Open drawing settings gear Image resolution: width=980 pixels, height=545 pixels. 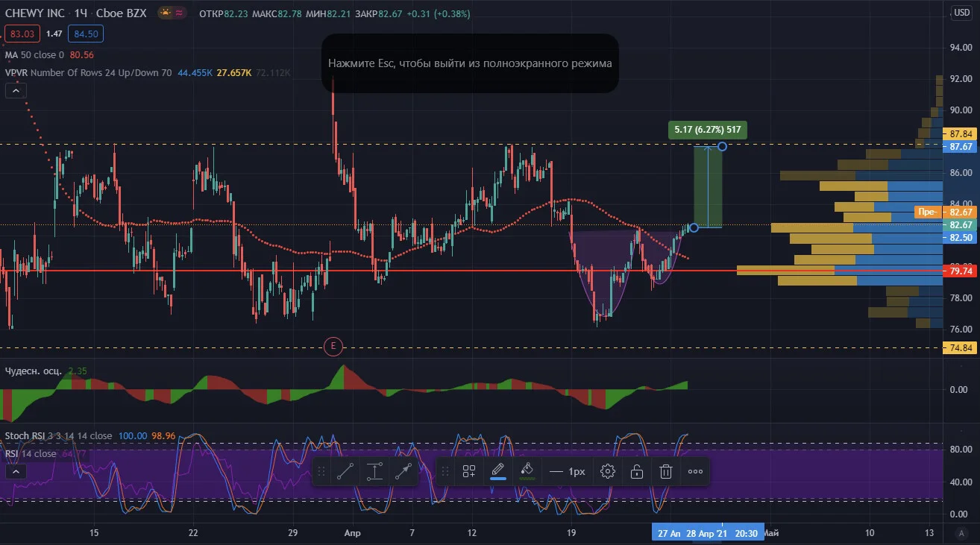(608, 471)
